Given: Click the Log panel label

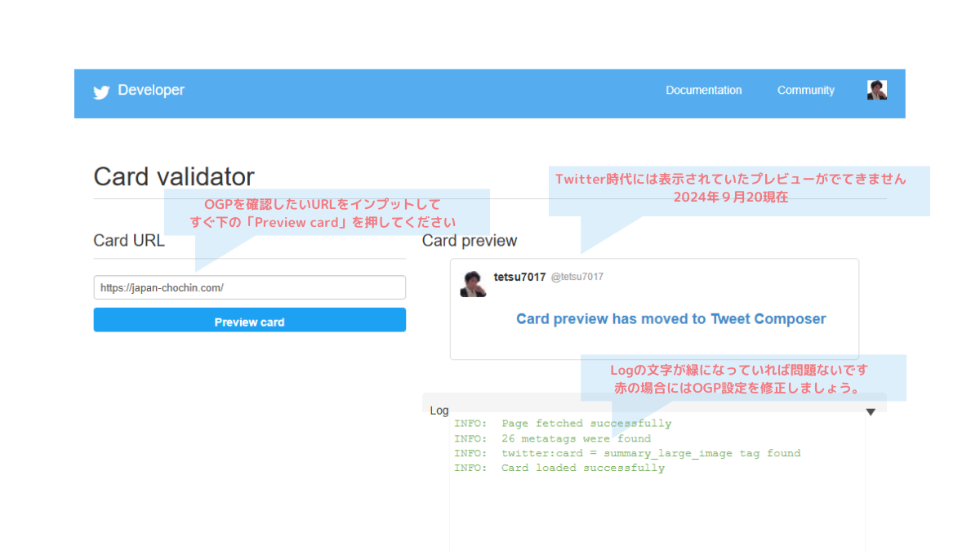Looking at the screenshot, I should pos(439,411).
